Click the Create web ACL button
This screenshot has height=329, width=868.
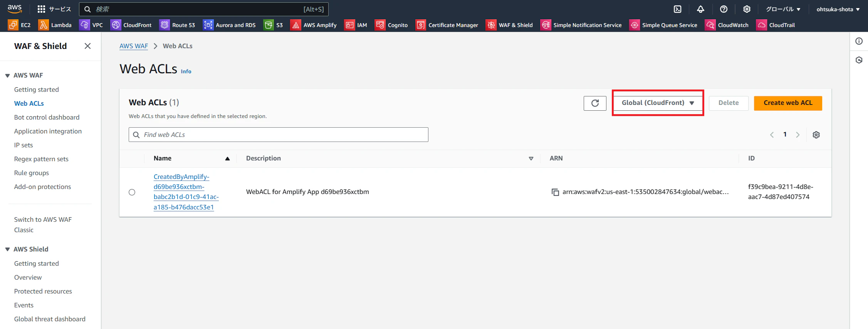(x=788, y=103)
